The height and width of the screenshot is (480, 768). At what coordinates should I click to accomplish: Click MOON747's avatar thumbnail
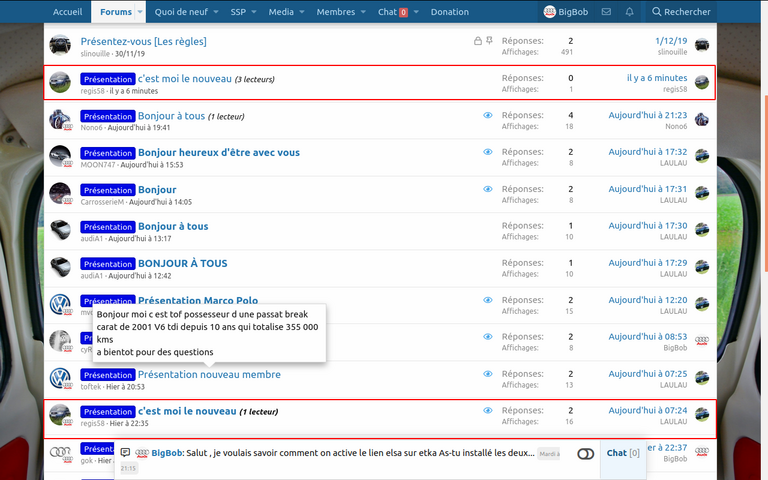coord(60,156)
